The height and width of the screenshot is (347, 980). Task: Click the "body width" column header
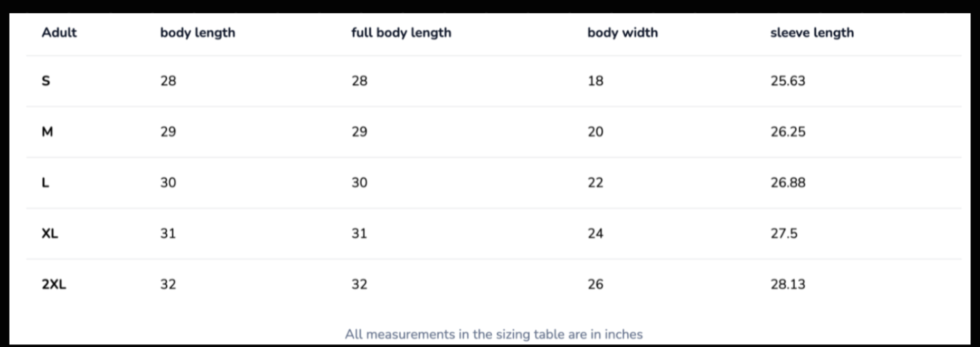click(x=623, y=33)
